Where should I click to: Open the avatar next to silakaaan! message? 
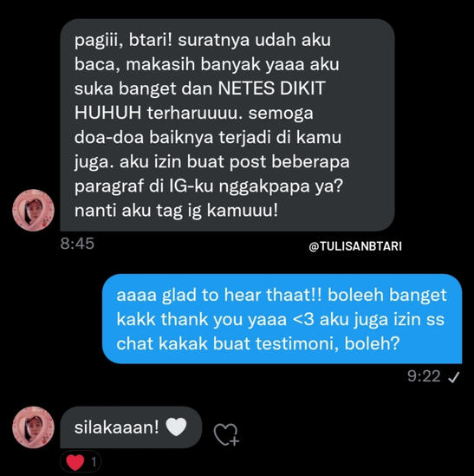coord(33,427)
